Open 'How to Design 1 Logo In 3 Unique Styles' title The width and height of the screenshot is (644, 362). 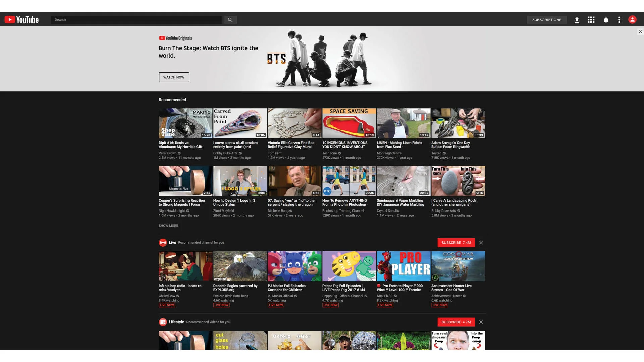[x=234, y=202]
